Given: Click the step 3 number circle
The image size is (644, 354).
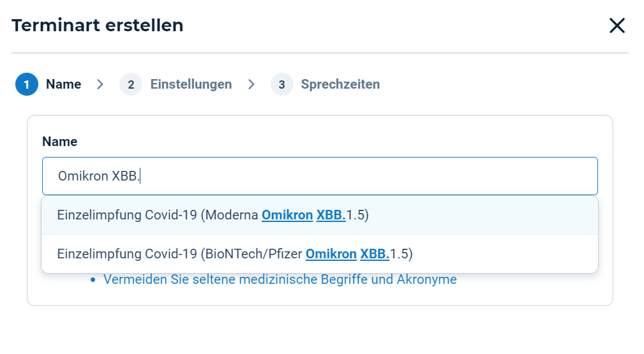Looking at the screenshot, I should pos(281,84).
